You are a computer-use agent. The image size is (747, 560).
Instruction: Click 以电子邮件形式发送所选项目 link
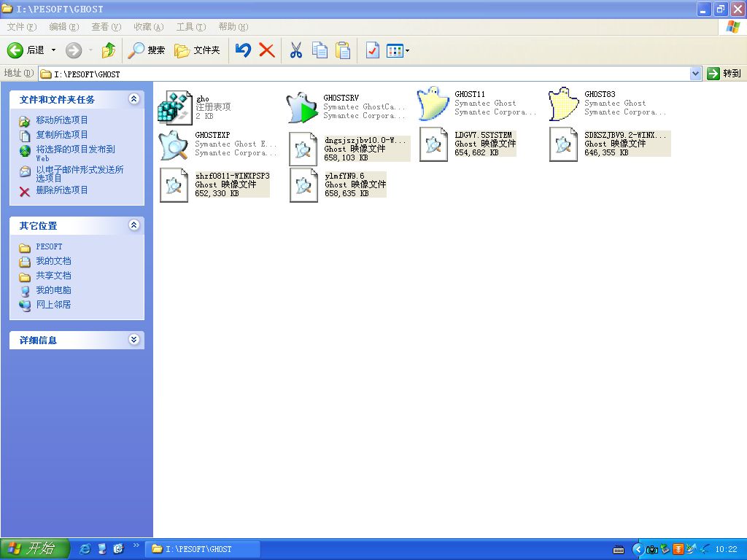pyautogui.click(x=80, y=174)
